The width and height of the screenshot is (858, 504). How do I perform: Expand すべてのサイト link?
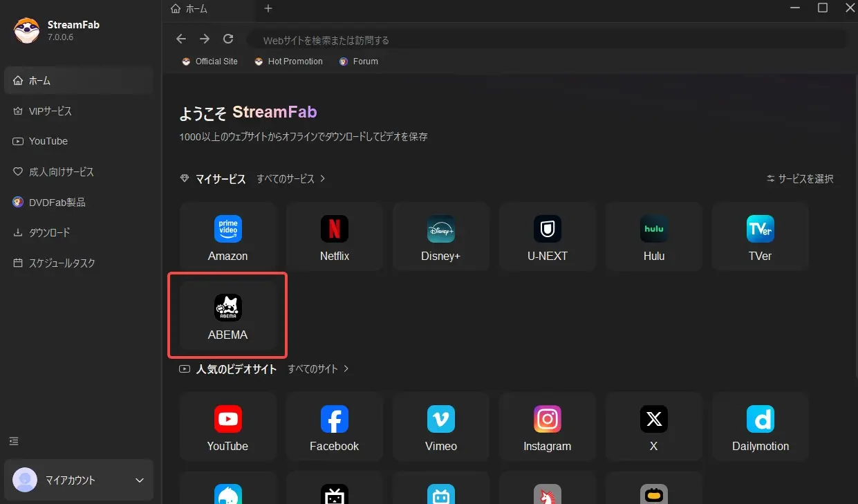318,369
